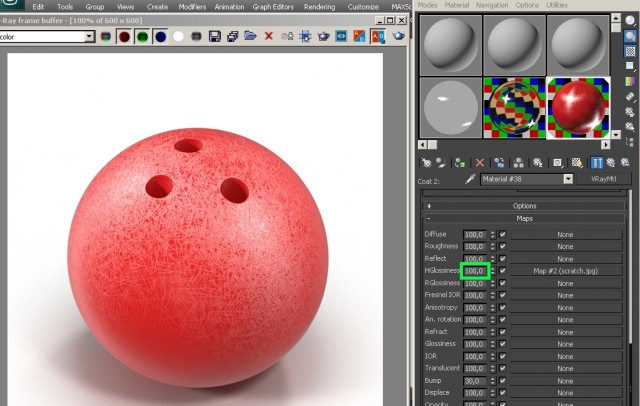
Task: Open the Customize menu
Action: click(x=363, y=7)
